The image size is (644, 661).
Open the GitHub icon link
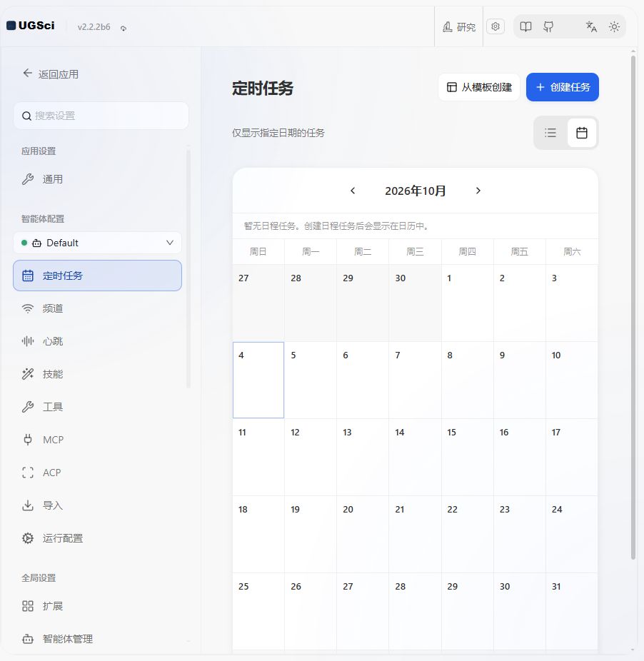(x=548, y=27)
